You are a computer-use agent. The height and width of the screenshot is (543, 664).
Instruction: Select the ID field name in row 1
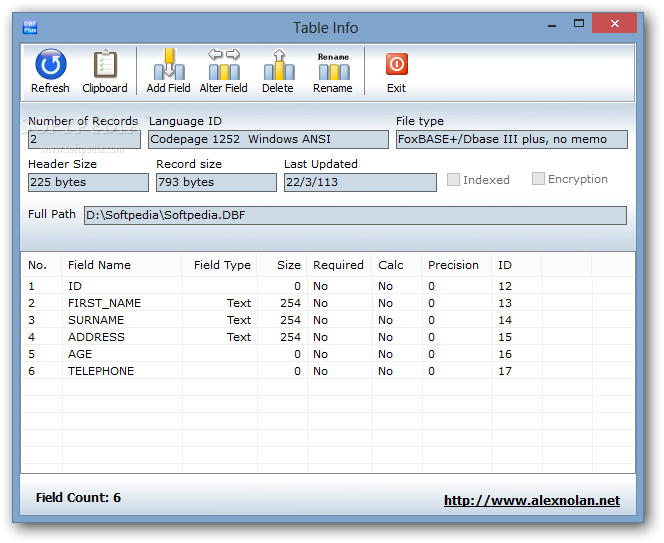(x=75, y=286)
